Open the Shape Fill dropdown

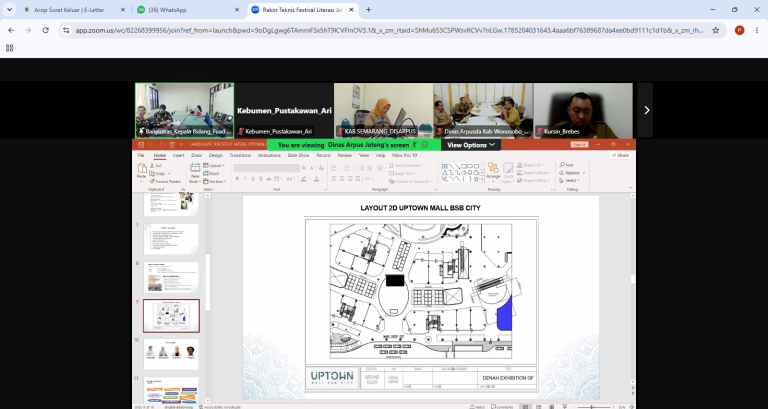click(532, 165)
